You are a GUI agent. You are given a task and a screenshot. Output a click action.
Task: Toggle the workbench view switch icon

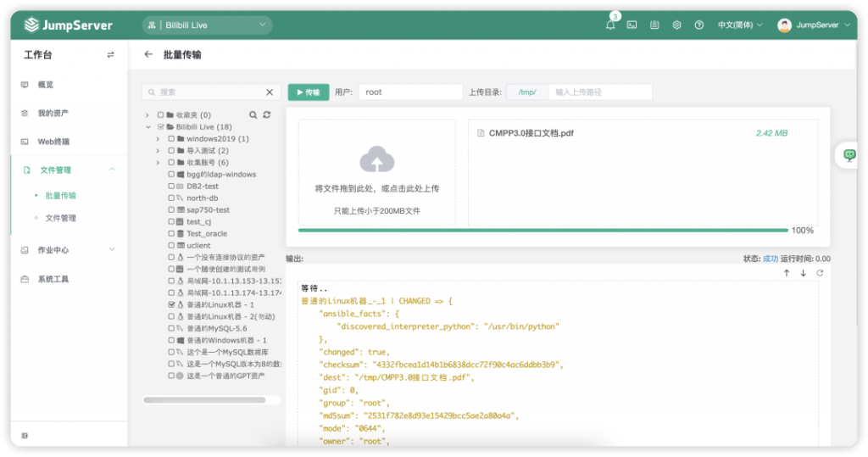pos(111,54)
